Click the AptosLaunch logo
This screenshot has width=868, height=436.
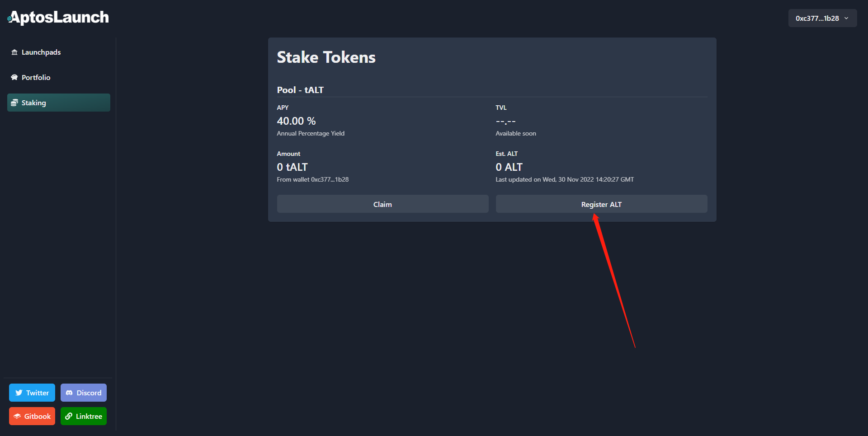point(58,18)
